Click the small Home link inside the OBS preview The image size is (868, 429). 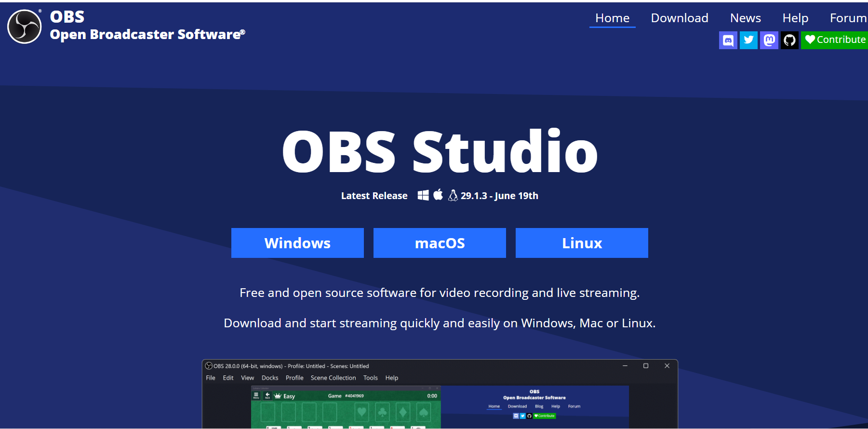(494, 406)
